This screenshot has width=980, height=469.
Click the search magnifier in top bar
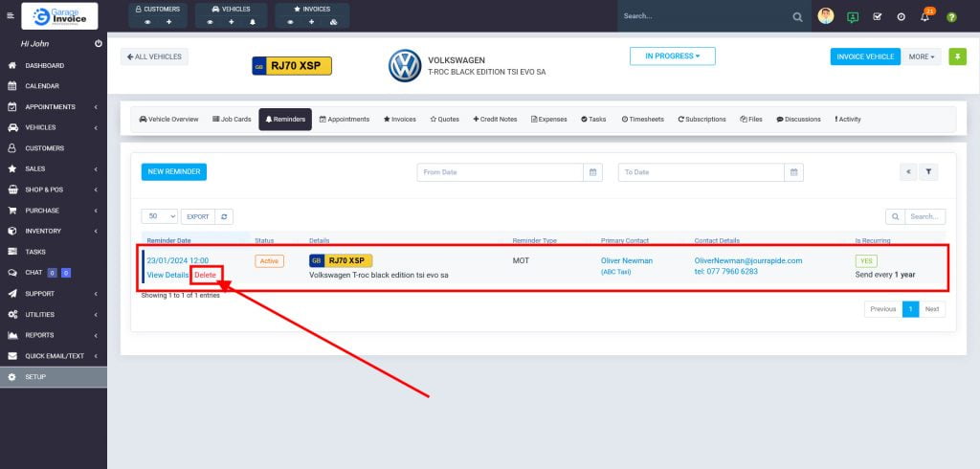coord(798,17)
